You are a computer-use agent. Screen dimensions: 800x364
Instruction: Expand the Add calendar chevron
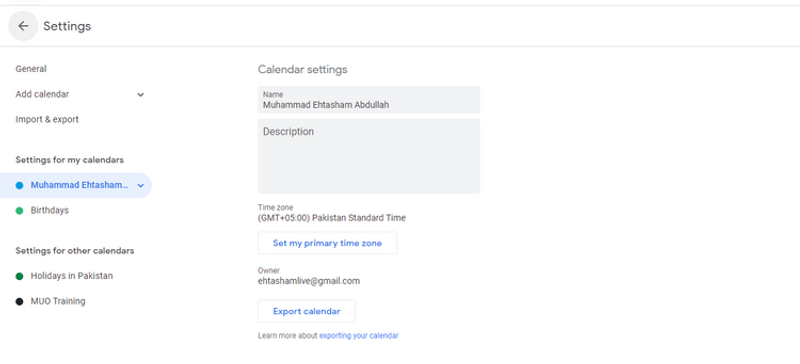[x=140, y=94]
